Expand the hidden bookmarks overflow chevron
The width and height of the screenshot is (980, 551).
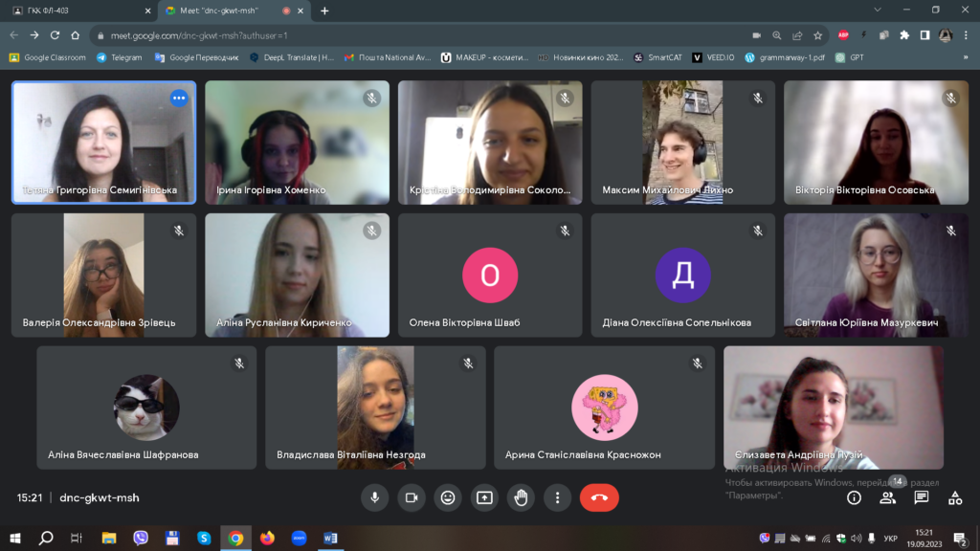click(x=966, y=57)
